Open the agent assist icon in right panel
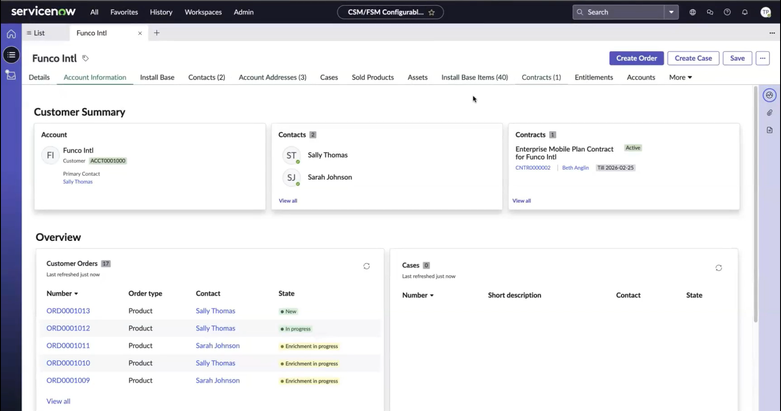Image resolution: width=781 pixels, height=411 pixels. tap(770, 95)
